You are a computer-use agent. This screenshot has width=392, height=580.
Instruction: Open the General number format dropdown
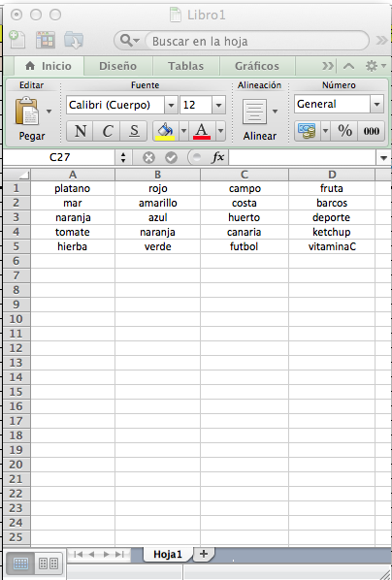point(376,105)
